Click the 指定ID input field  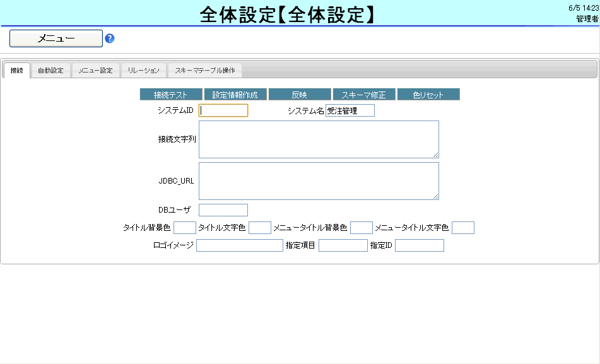coord(420,245)
